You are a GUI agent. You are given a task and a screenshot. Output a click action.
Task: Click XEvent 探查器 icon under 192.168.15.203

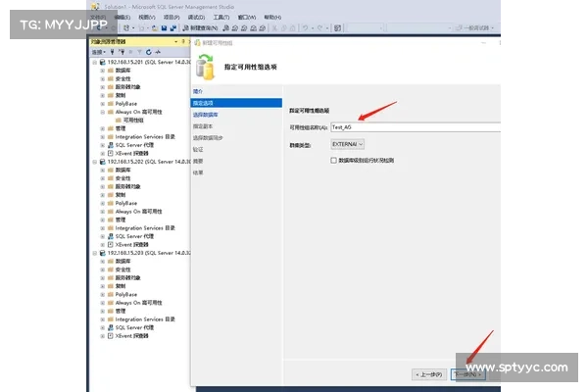110,336
